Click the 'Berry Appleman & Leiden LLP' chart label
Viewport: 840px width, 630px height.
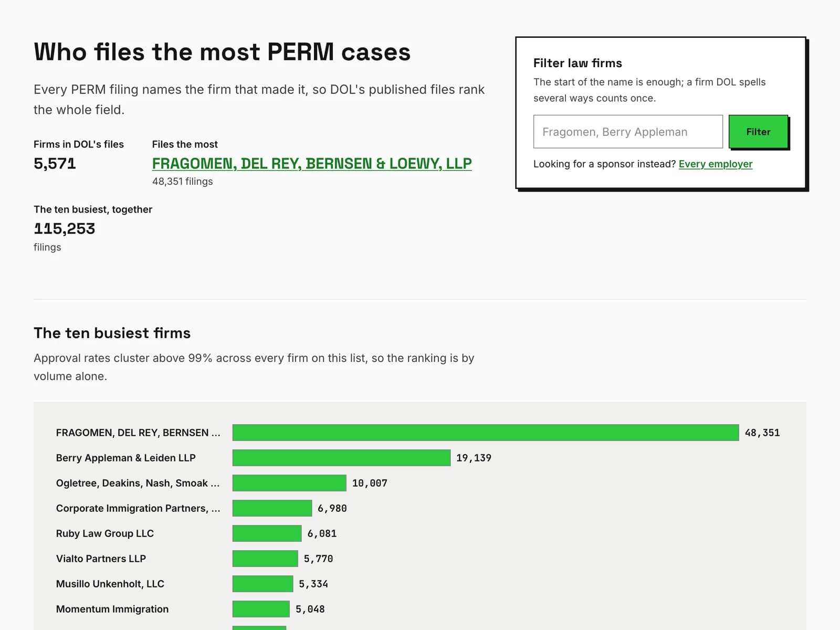click(x=125, y=458)
